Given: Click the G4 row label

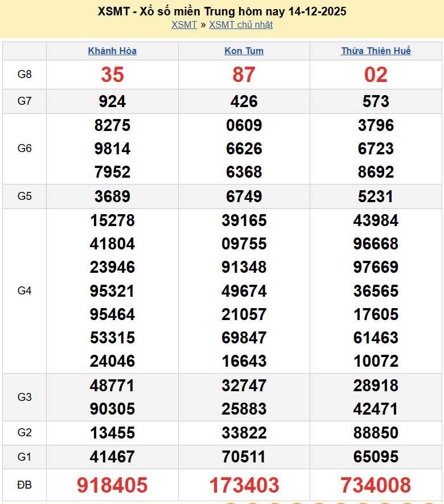Looking at the screenshot, I should pyautogui.click(x=24, y=291).
